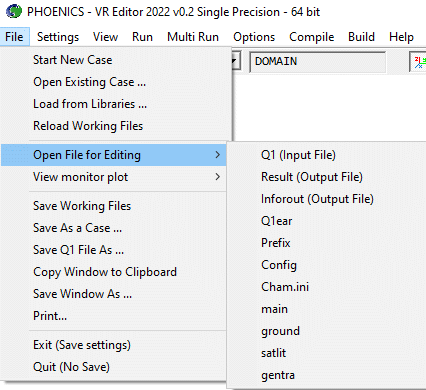Choose Result (Output File) entry
Viewport: 426px width, 390px height.
(x=312, y=177)
